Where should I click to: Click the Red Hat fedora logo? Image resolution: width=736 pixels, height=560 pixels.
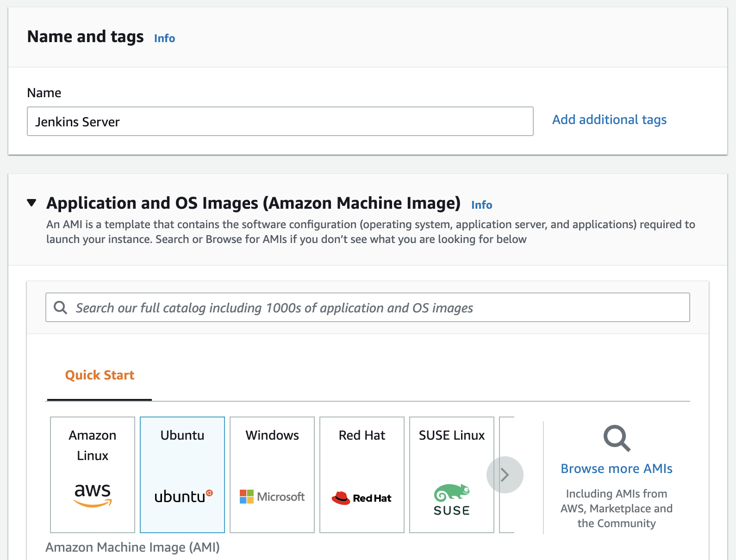pos(341,498)
